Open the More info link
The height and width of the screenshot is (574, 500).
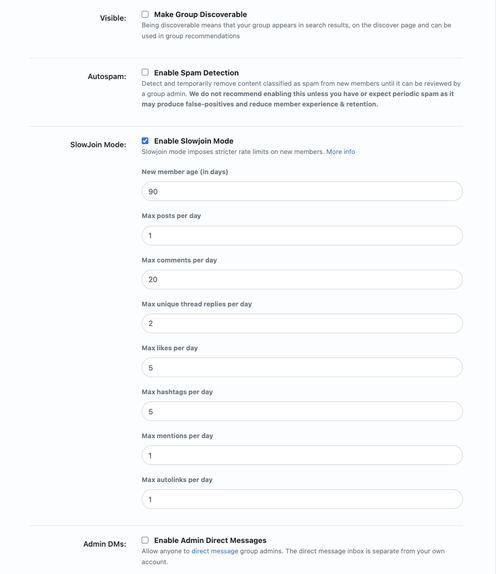(340, 152)
